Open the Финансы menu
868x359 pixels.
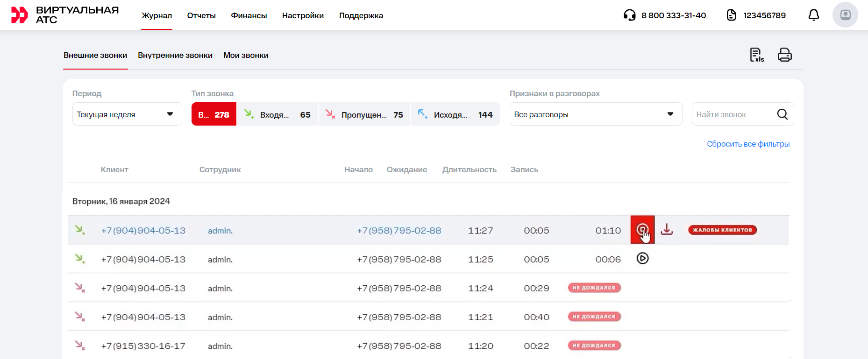pyautogui.click(x=249, y=15)
